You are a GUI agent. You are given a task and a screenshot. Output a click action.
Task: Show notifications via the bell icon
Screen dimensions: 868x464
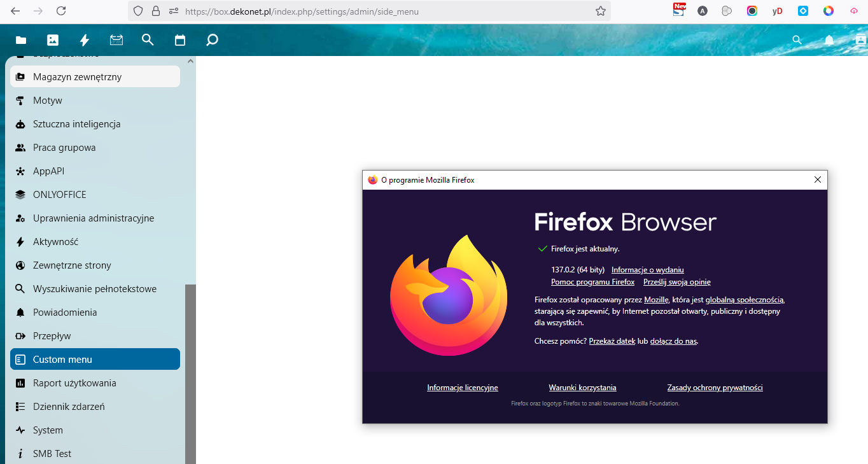pos(829,40)
